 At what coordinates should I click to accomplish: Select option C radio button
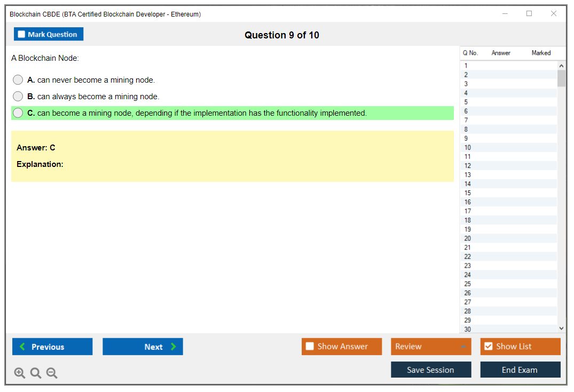coord(18,113)
